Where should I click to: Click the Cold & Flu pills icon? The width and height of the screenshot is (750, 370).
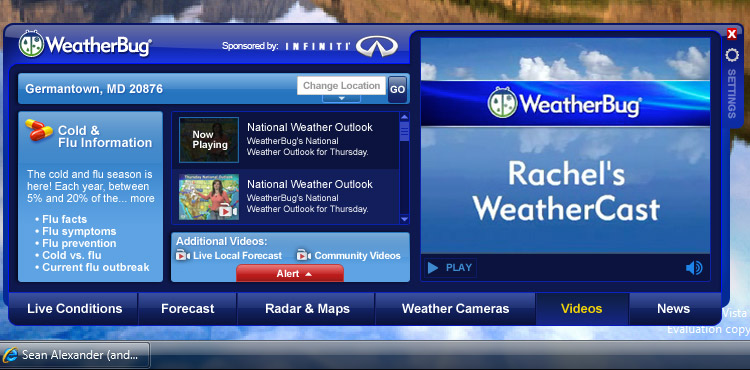39,130
